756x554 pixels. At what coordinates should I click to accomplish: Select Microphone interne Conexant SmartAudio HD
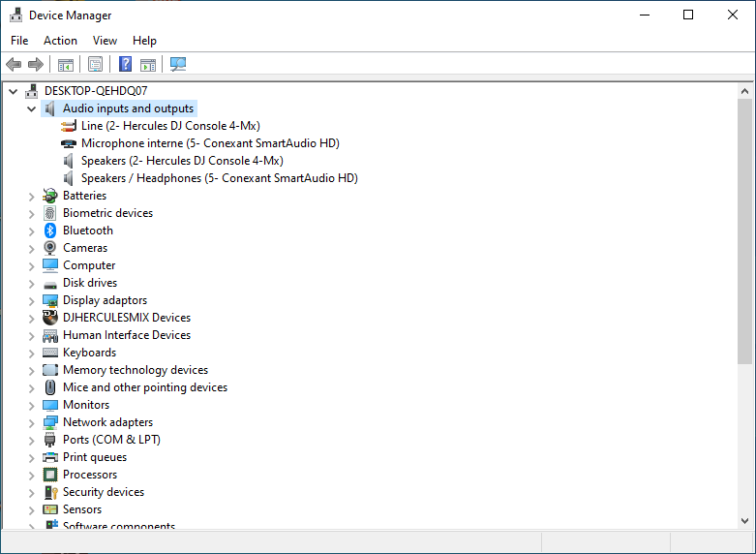(210, 143)
